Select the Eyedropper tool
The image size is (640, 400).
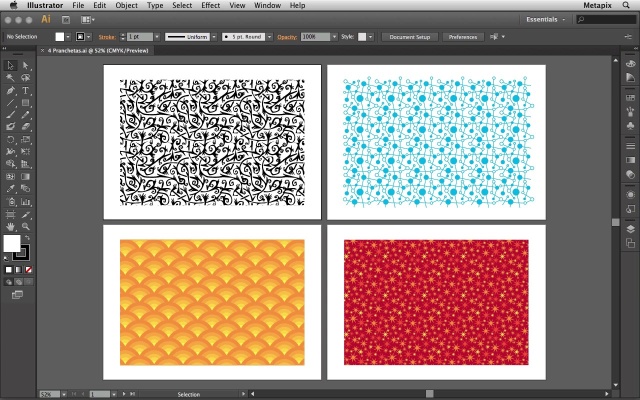tap(10, 189)
